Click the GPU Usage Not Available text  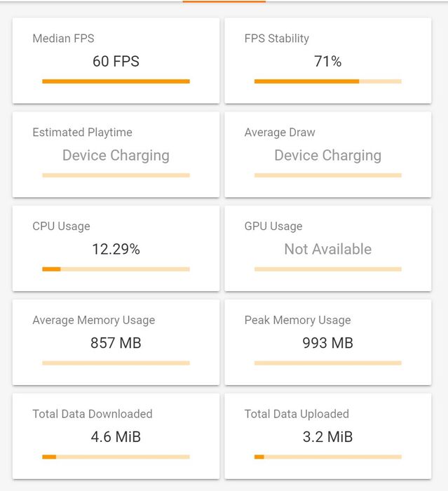(x=328, y=249)
